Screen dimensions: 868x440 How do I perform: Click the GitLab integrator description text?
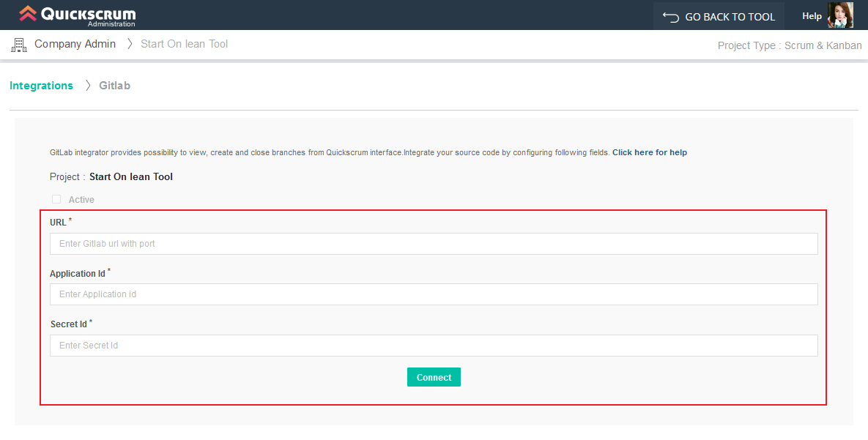(x=330, y=152)
